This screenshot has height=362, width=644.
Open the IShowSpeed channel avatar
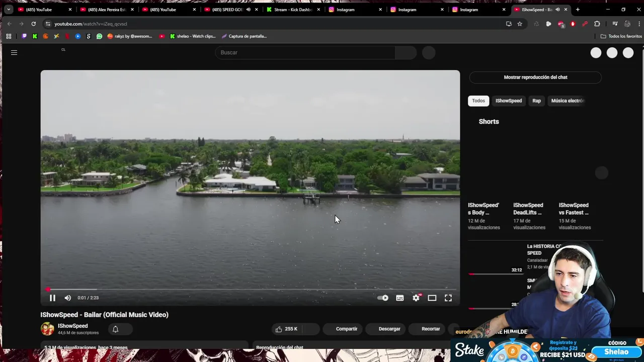click(47, 329)
